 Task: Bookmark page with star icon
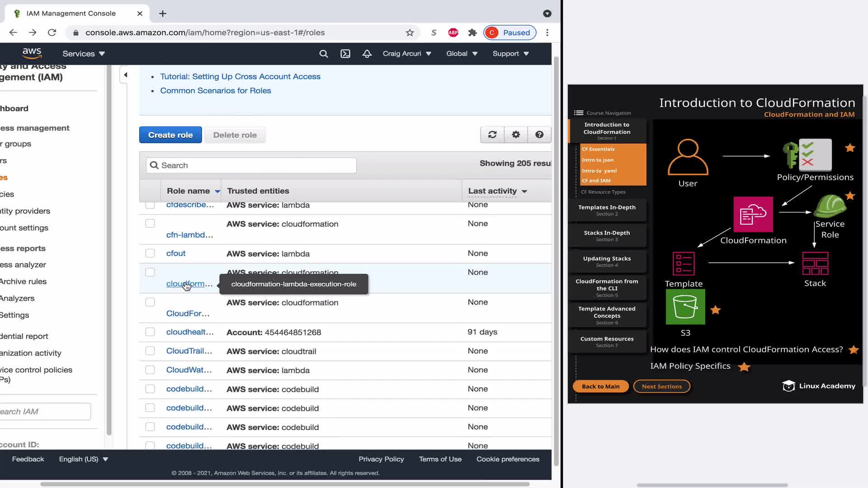tap(410, 33)
